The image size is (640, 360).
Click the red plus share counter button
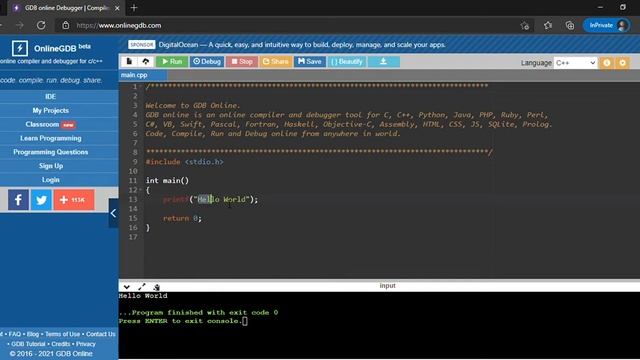74,200
